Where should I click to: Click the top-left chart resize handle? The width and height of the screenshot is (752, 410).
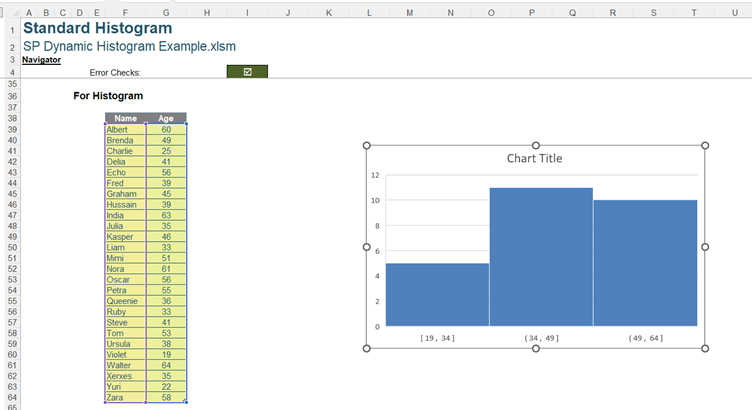pos(367,146)
